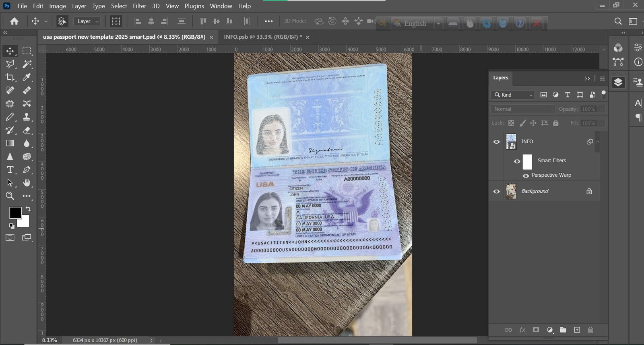
Task: Collapse the INFO layer's filter list
Action: [x=598, y=142]
